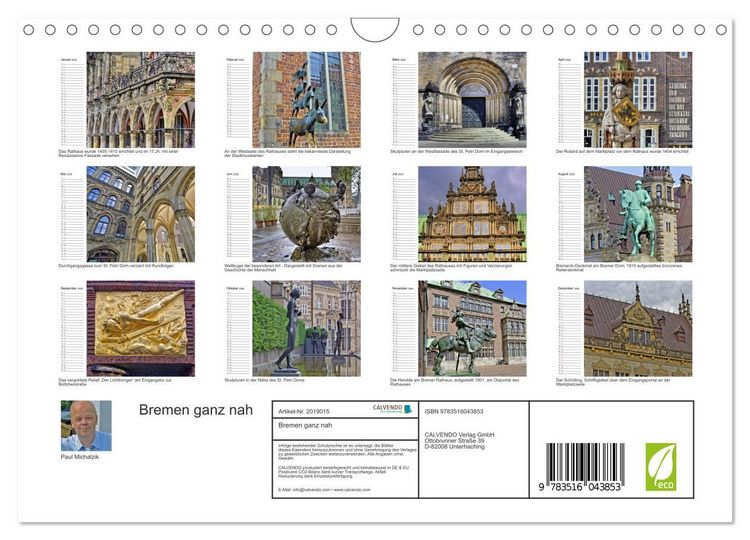Open the October bronze figures photo
Viewport: 750px width, 540px height.
[307, 328]
